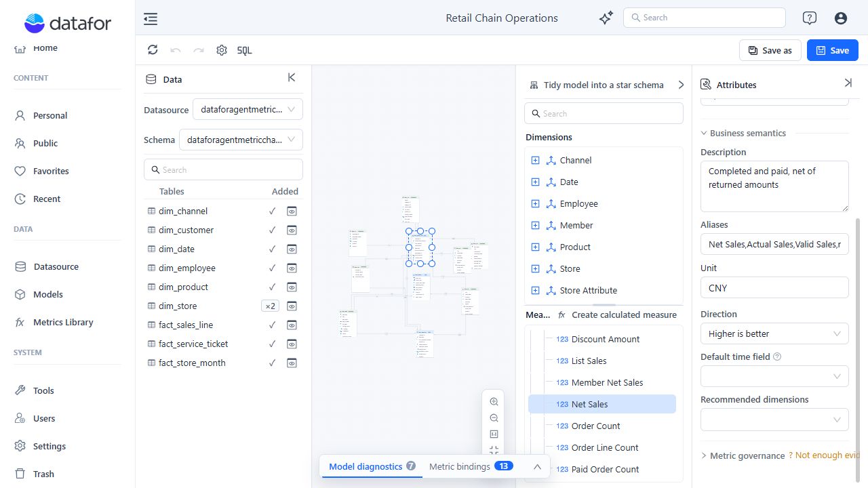This screenshot has height=488, width=868.
Task: Open the Direction dropdown
Action: (x=774, y=333)
